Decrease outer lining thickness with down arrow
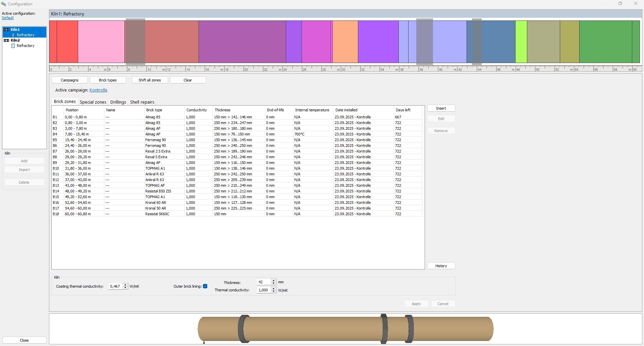 point(274,284)
